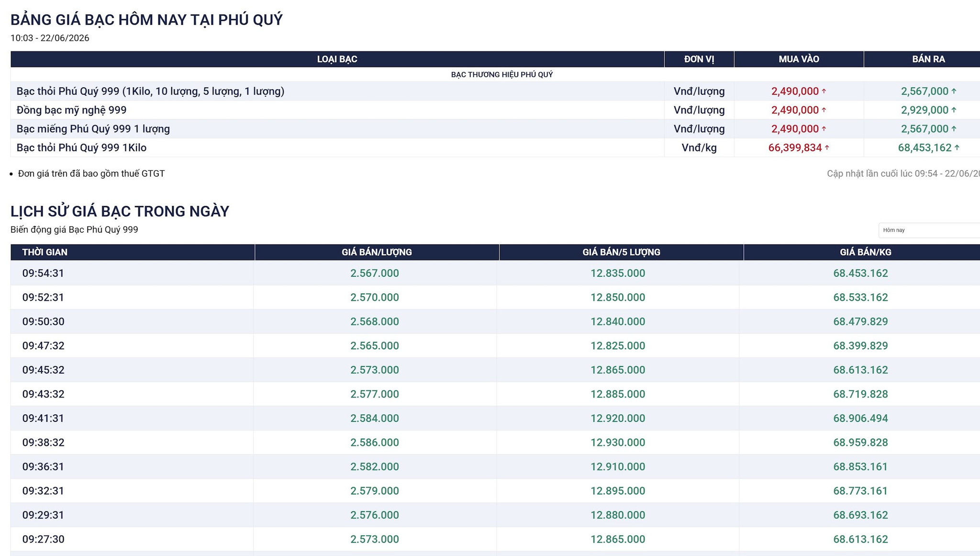Open the Hôm nay date dropdown
This screenshot has width=980, height=556.
929,230
